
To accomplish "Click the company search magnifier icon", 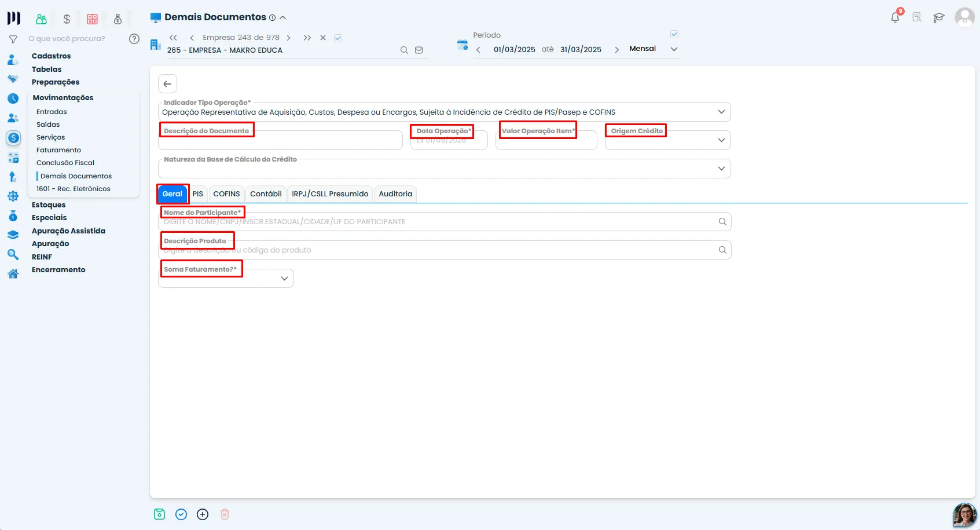I will [x=404, y=50].
